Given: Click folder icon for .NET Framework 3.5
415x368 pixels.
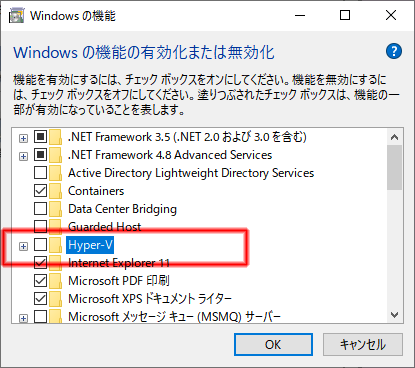Looking at the screenshot, I should pyautogui.click(x=55, y=137).
